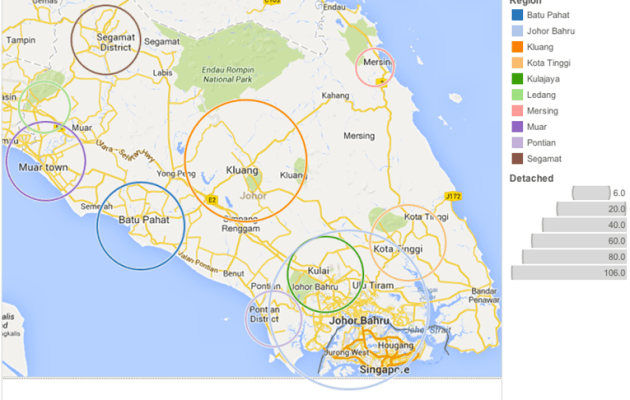Click the Ledang legend label
The image size is (630, 400).
pyautogui.click(x=541, y=95)
